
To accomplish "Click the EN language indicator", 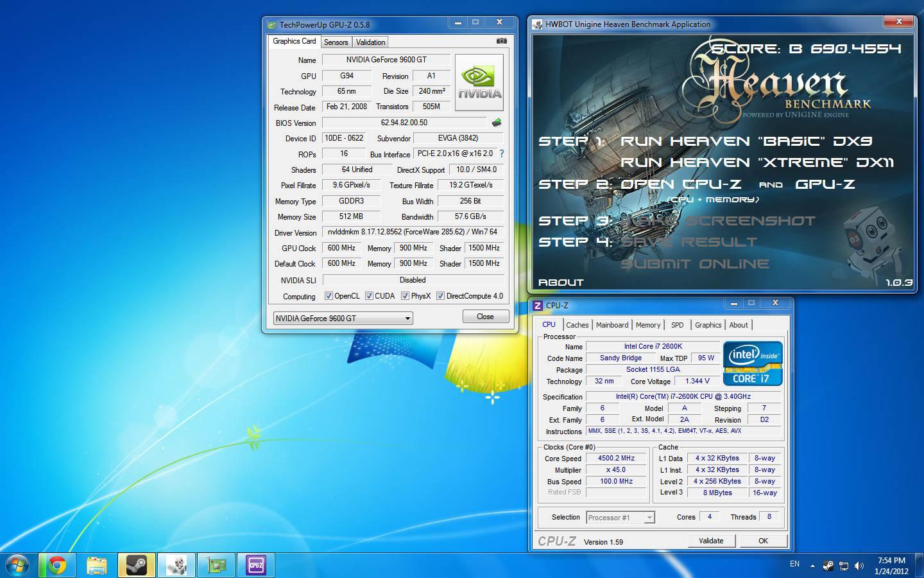I will click(x=794, y=565).
